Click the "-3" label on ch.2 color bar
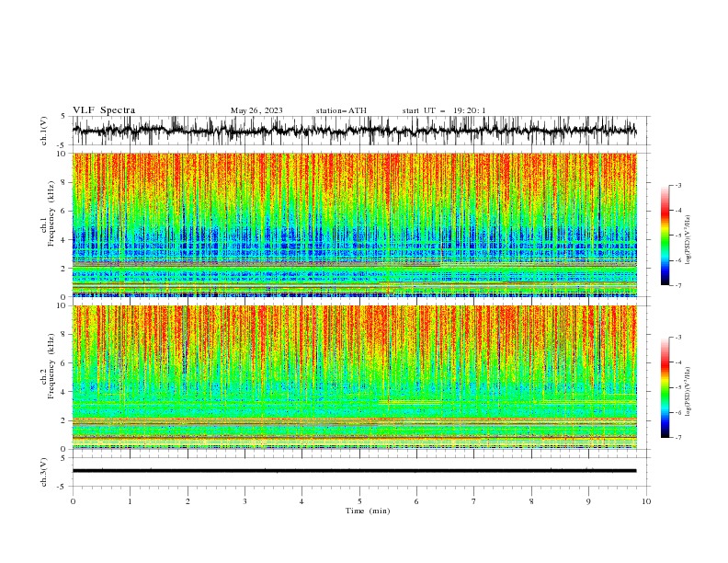The height and width of the screenshot is (563, 728). pyautogui.click(x=678, y=338)
